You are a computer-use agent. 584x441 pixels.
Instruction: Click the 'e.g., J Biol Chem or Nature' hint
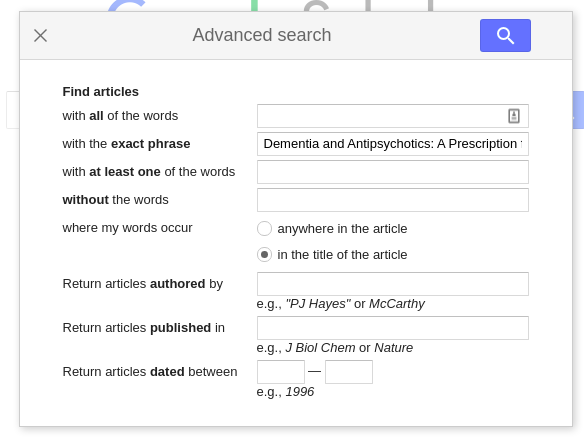(334, 348)
